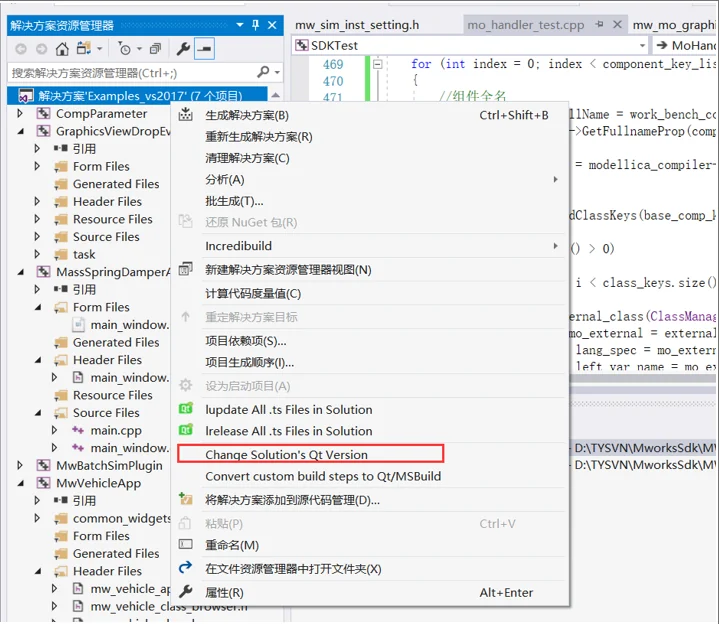Focus the Solution Explorer search box
This screenshot has width=719, height=624.
[132, 72]
